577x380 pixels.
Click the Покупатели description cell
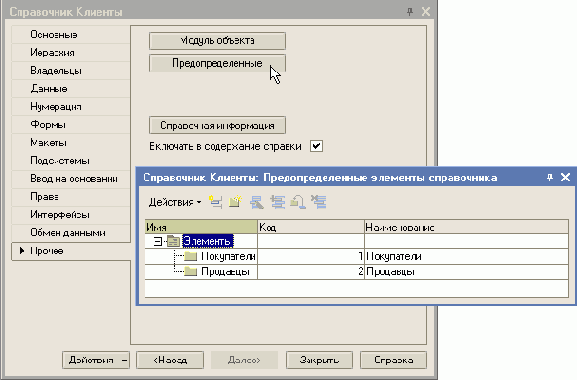(467, 256)
